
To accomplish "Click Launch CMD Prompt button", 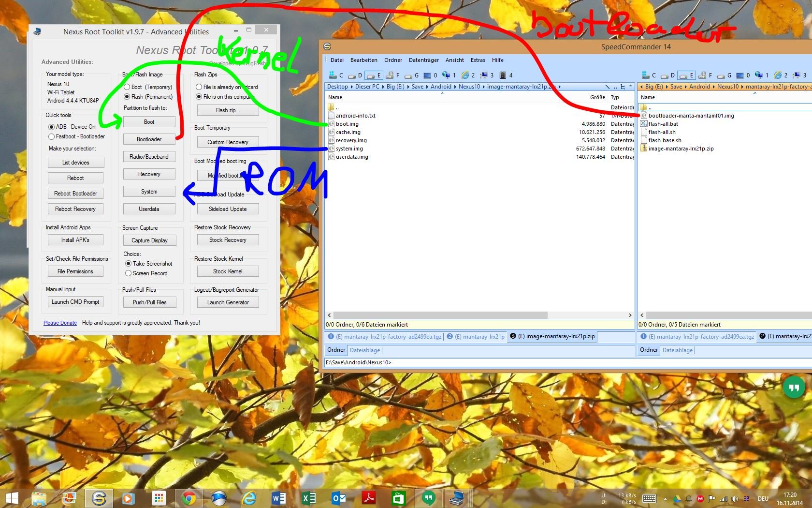I will pos(75,302).
